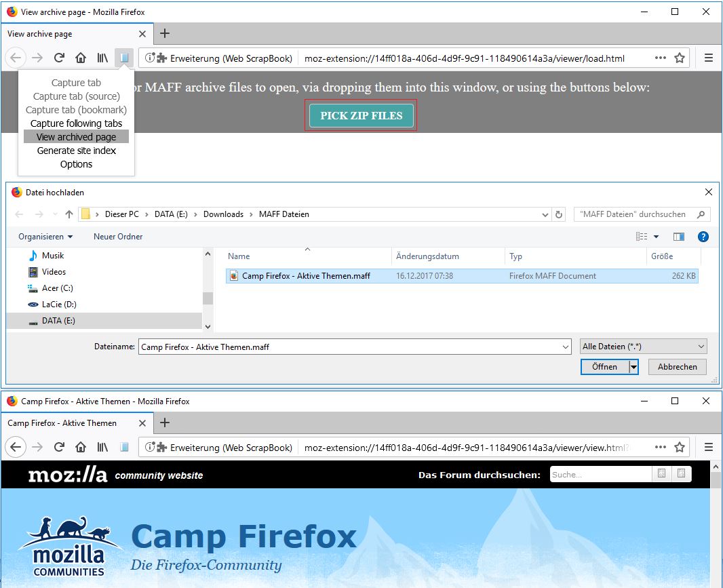Click bookmark star in bottom Firefox window
The height and width of the screenshot is (588, 723).
pos(679,447)
